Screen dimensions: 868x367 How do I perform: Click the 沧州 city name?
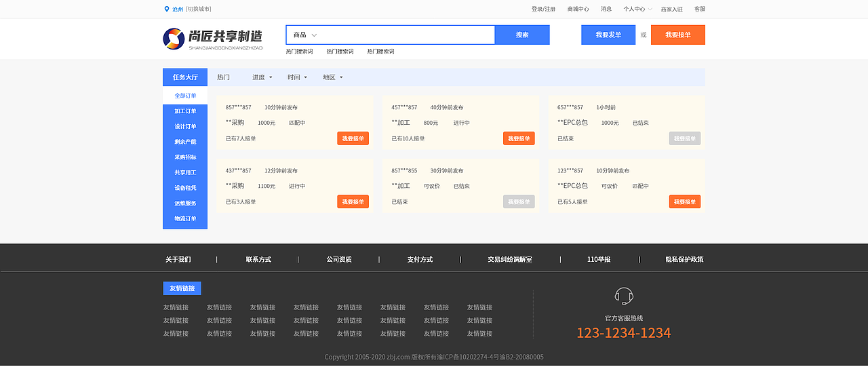(178, 9)
